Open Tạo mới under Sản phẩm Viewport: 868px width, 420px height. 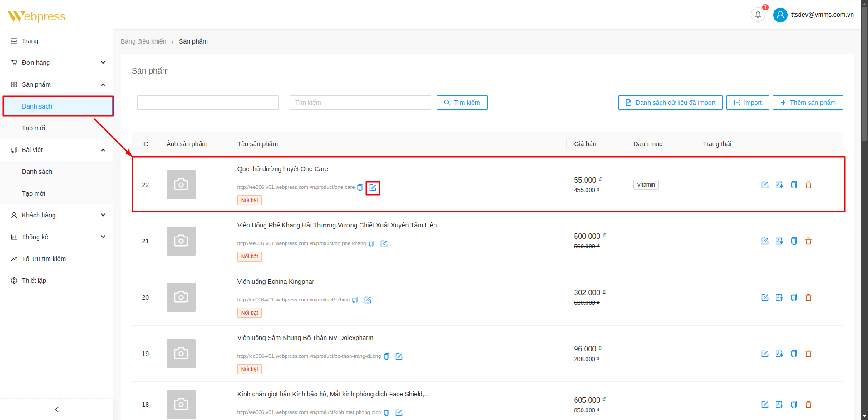(x=34, y=128)
